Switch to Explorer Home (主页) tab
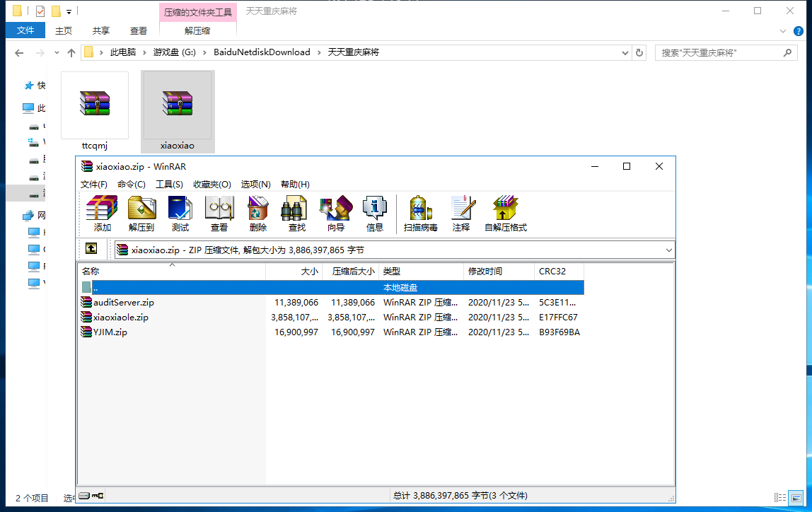812x512 pixels. tap(64, 30)
